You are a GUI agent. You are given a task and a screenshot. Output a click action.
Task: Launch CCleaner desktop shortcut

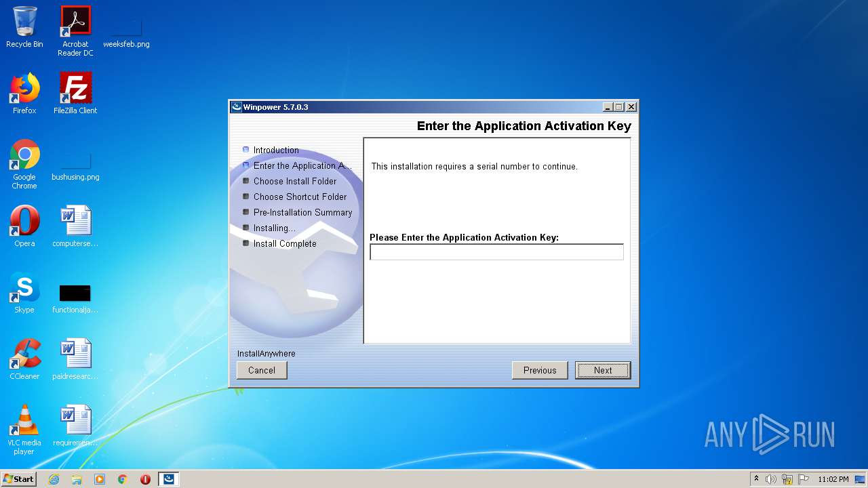click(x=24, y=359)
